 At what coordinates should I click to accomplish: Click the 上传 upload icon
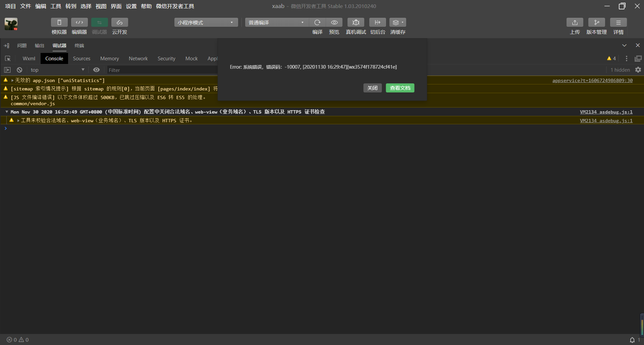[x=575, y=22]
